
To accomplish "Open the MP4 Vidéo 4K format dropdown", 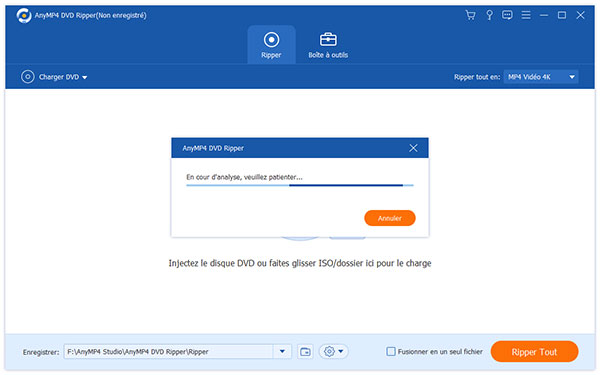I will click(x=541, y=77).
